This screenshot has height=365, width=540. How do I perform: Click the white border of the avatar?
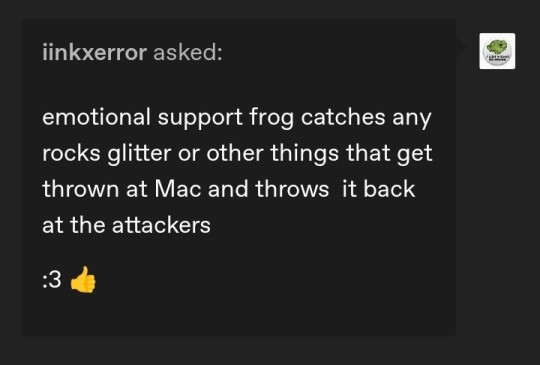pyautogui.click(x=497, y=34)
